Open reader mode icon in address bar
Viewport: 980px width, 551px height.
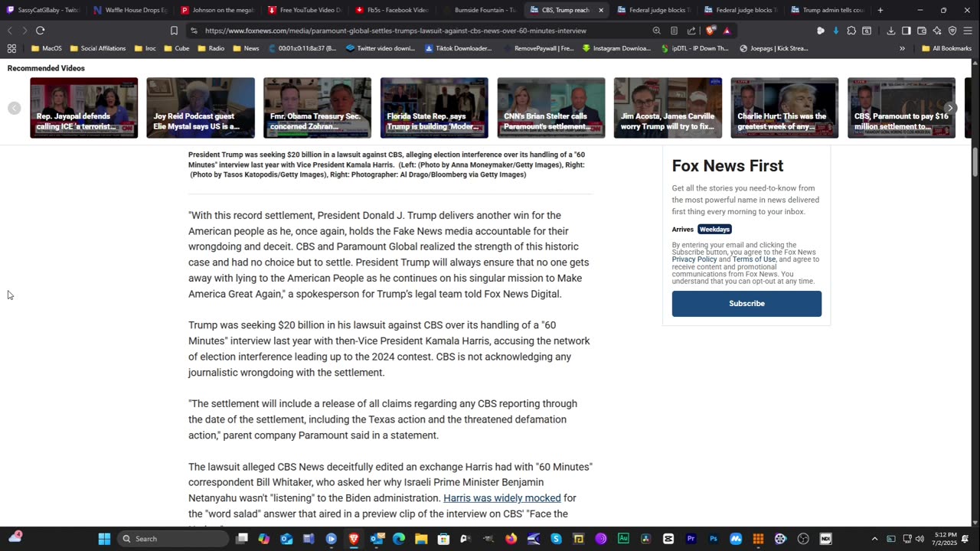(x=674, y=31)
